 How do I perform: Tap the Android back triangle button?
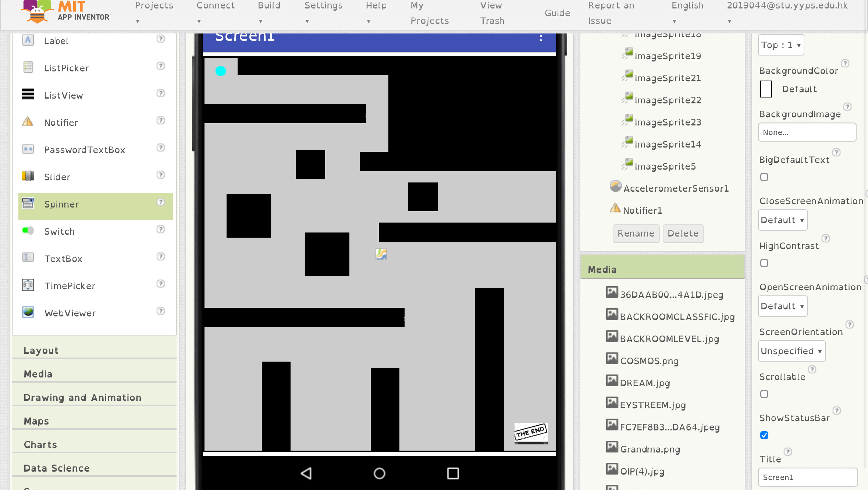(306, 473)
